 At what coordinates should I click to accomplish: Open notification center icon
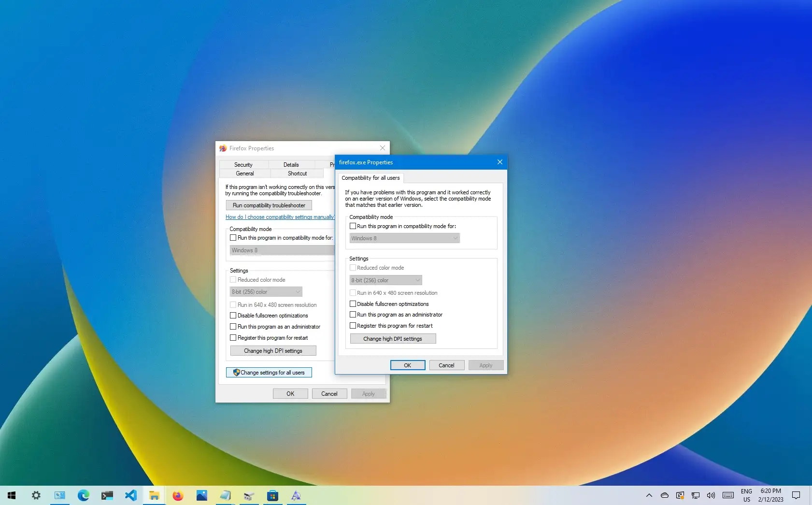[796, 495]
